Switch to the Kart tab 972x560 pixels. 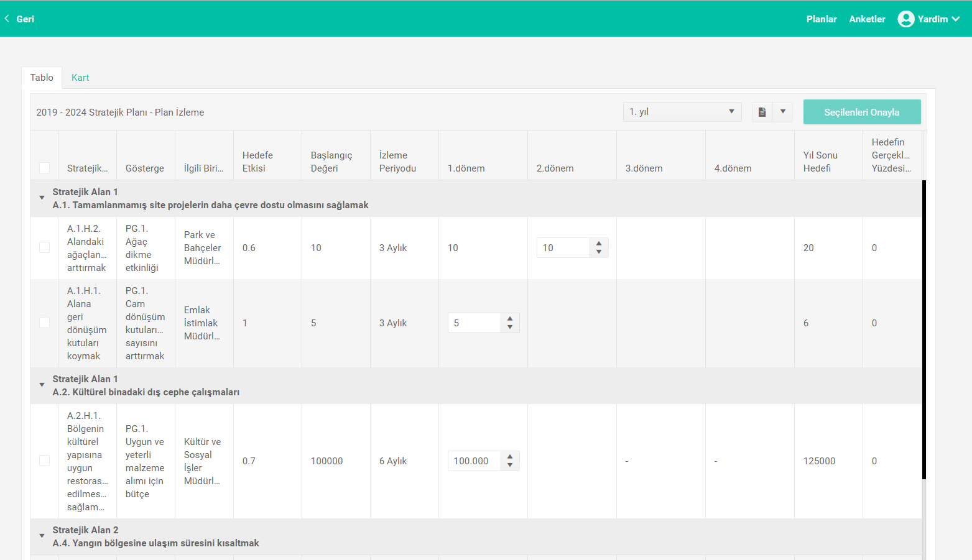point(80,78)
